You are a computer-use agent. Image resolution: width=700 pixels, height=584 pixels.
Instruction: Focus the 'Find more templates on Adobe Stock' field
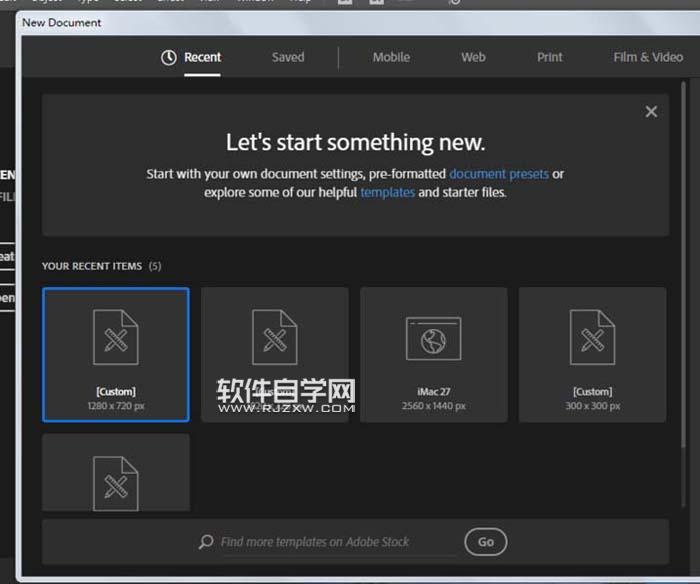pyautogui.click(x=330, y=542)
